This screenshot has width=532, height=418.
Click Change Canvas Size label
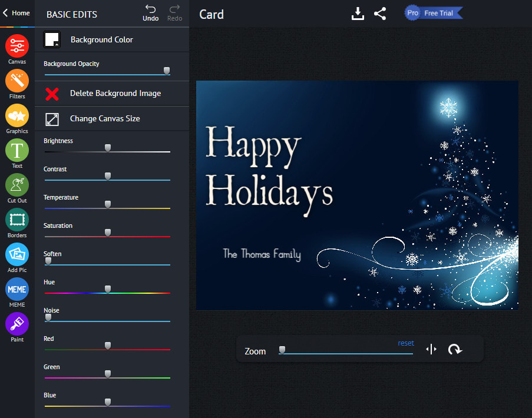tap(105, 119)
